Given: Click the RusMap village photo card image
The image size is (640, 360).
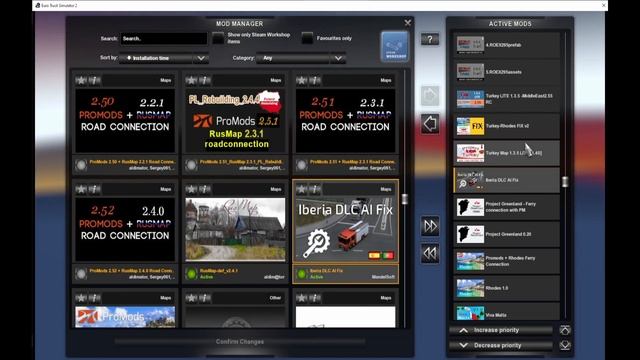Looking at the screenshot, I should [235, 229].
